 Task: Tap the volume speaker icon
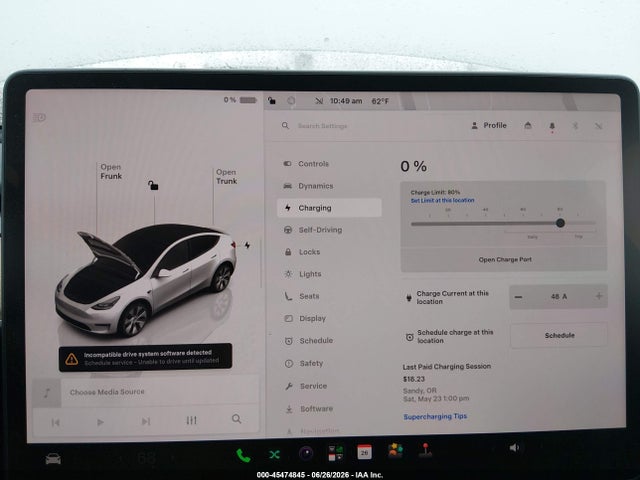coord(514,448)
